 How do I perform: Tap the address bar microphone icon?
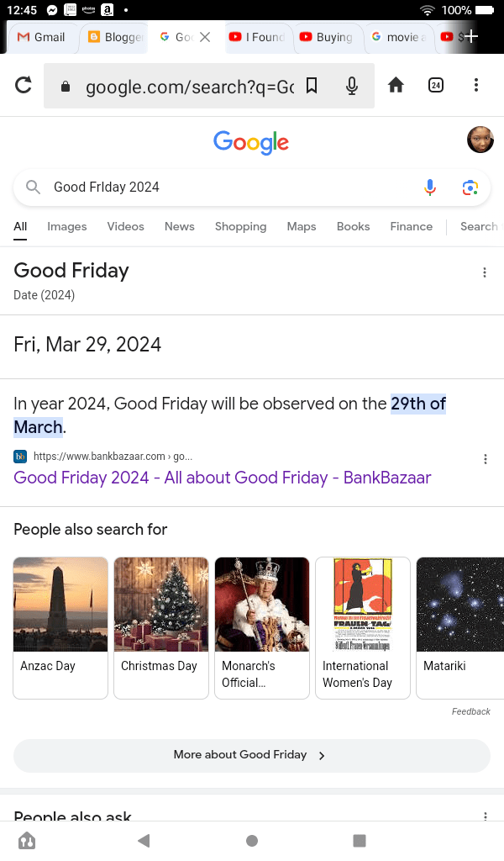tap(352, 85)
